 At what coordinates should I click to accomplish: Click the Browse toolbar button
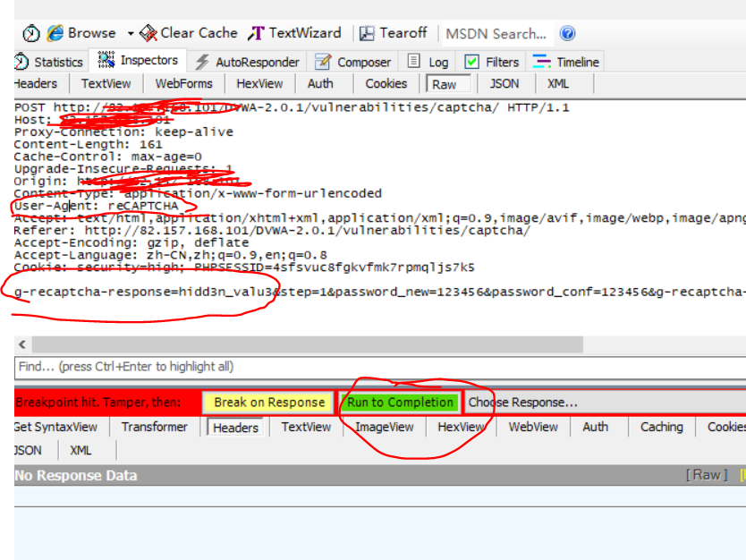(x=81, y=33)
